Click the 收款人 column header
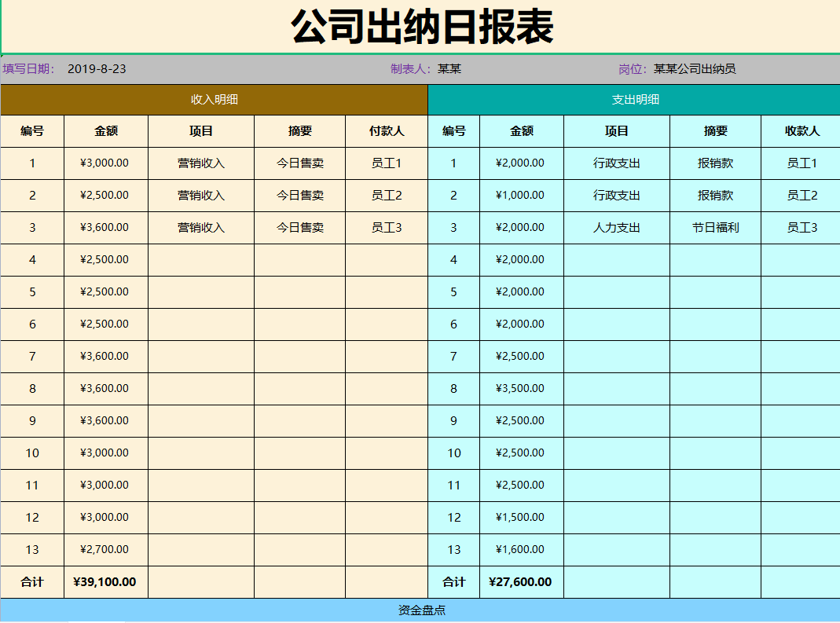The width and height of the screenshot is (840, 623). (x=800, y=131)
